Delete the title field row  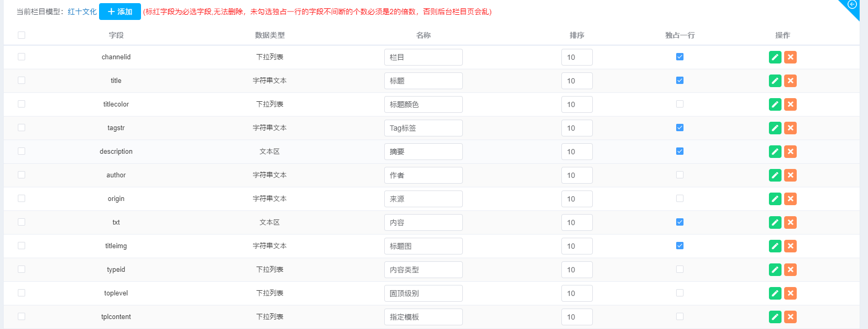[790, 81]
